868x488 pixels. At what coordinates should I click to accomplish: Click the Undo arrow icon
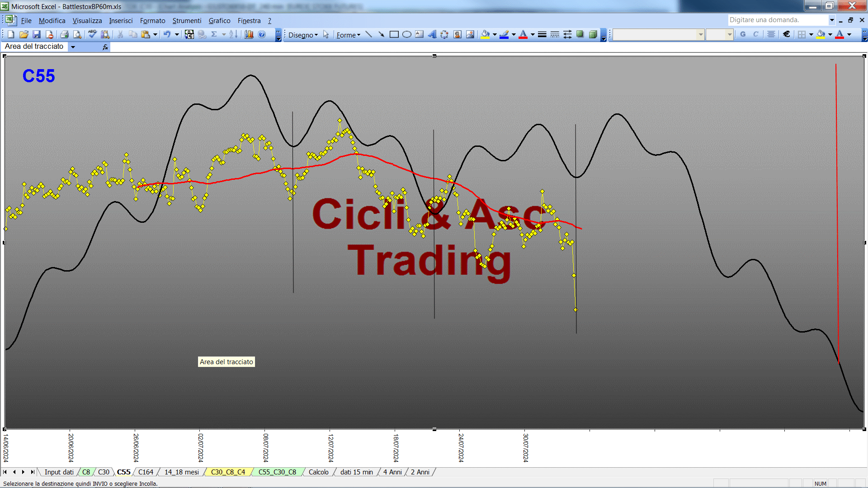[167, 34]
